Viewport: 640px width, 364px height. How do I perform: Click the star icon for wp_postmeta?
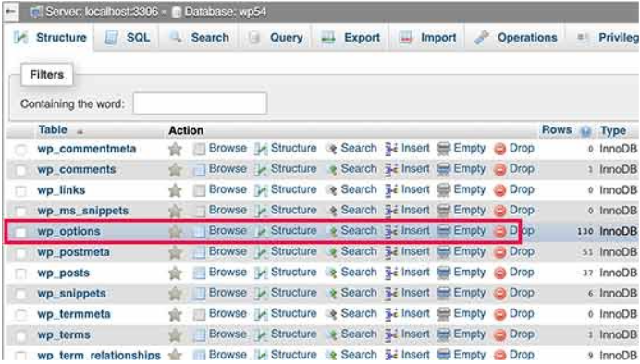coord(175,252)
